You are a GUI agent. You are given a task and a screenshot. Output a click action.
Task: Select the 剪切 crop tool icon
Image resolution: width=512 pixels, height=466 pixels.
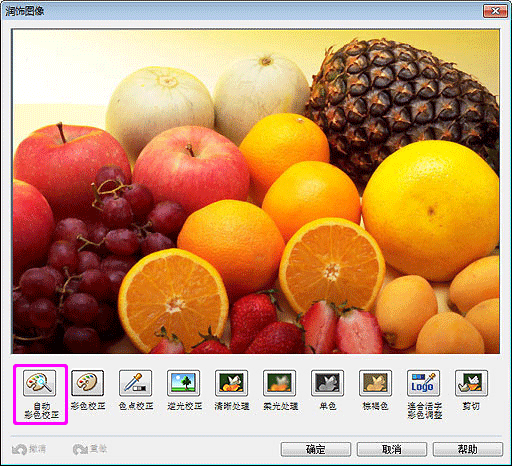(x=472, y=383)
